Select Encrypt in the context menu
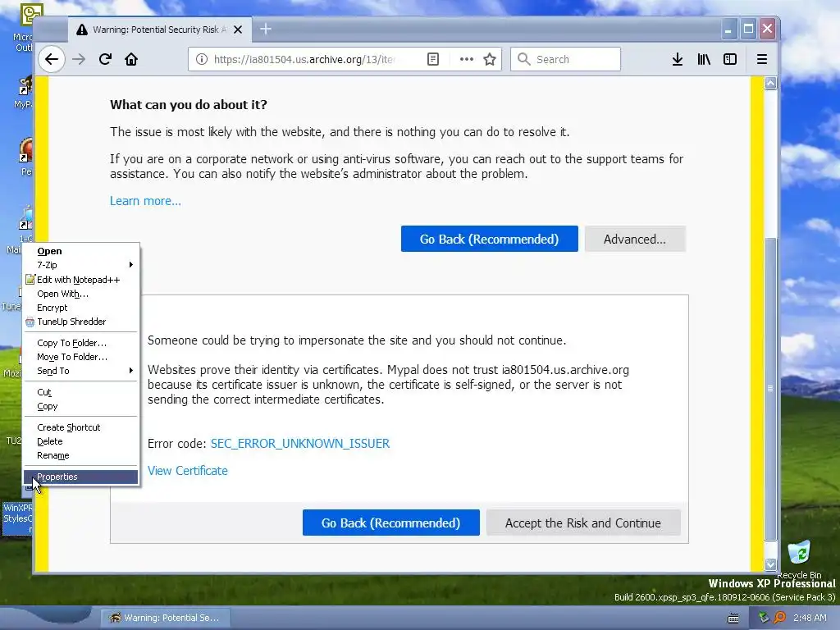 [x=81, y=308]
